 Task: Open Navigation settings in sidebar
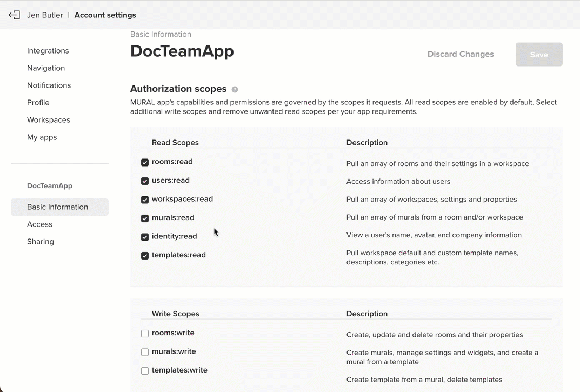[x=46, y=68]
